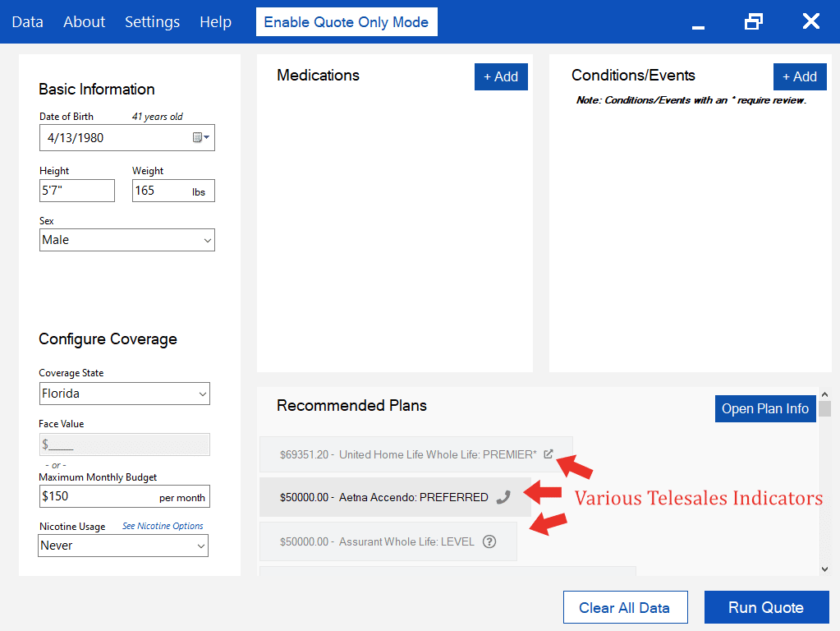Add a new condition or event

799,76
